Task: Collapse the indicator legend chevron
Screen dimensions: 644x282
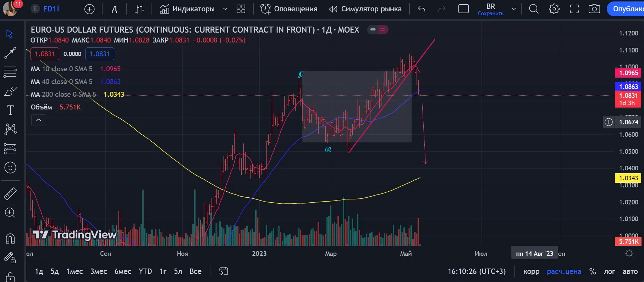Action: (x=39, y=120)
